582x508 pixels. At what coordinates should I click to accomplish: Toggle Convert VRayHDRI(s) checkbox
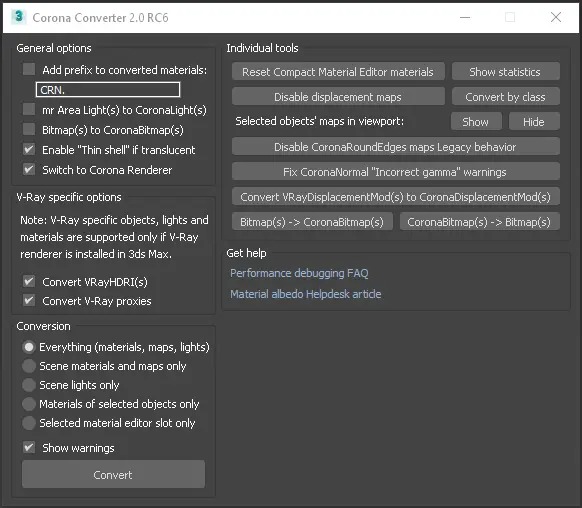29,281
